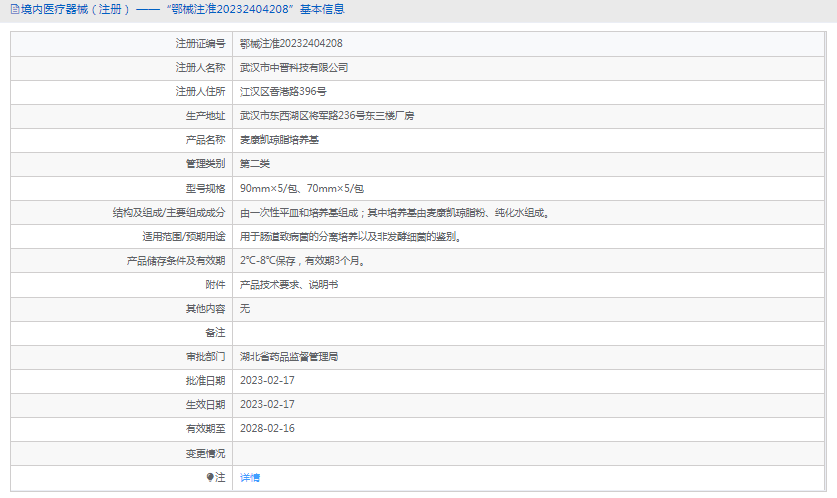The width and height of the screenshot is (837, 498).
Task: Select the page title 境内医疗器械（注册）基本信息
Action: pyautogui.click(x=182, y=9)
